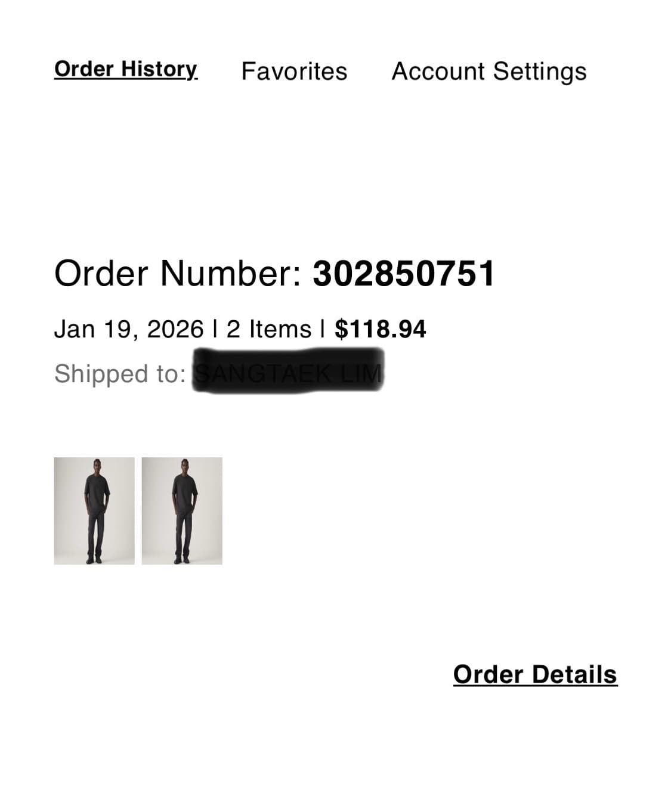
Task: Open the left model photo in black outfit
Action: coord(94,511)
